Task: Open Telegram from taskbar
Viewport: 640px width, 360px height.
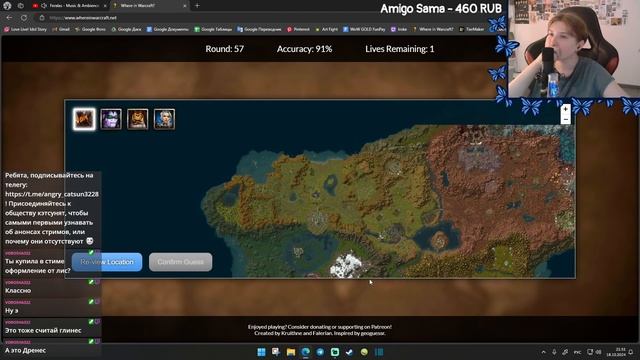Action: pos(320,352)
